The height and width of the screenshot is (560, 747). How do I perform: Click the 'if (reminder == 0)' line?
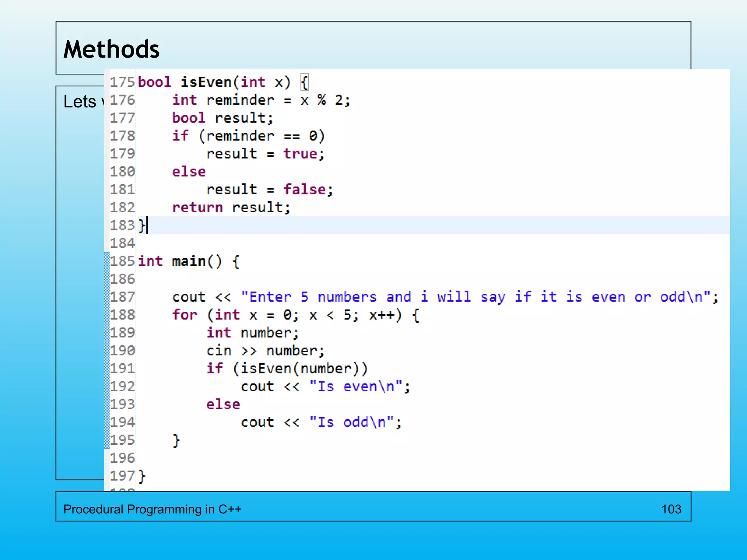coord(248,136)
